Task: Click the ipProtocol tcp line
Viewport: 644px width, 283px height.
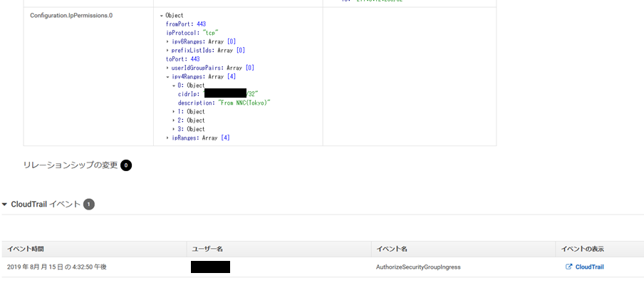Action: [192, 33]
